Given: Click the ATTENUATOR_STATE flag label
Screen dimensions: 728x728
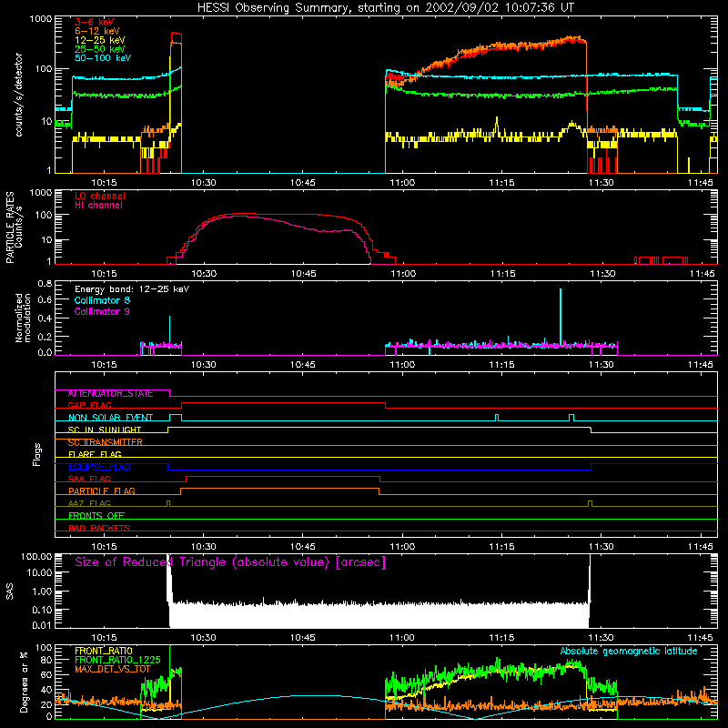Looking at the screenshot, I should click(110, 394).
